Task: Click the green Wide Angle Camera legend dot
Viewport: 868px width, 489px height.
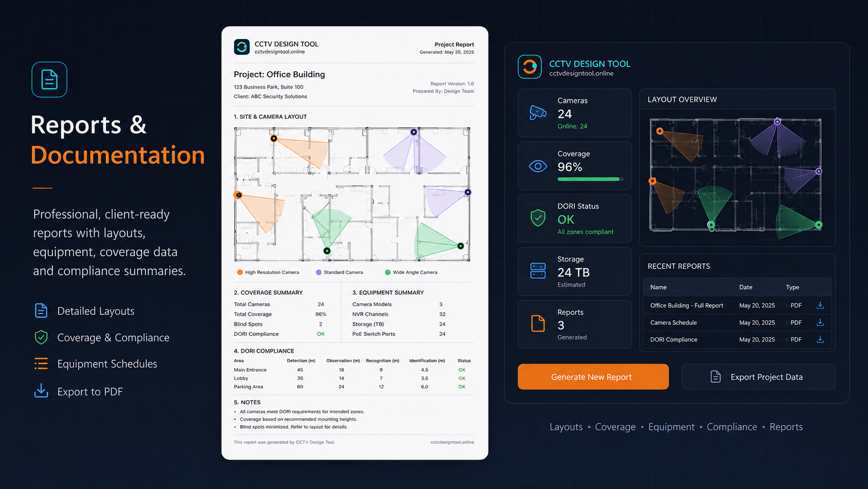Action: pos(387,272)
